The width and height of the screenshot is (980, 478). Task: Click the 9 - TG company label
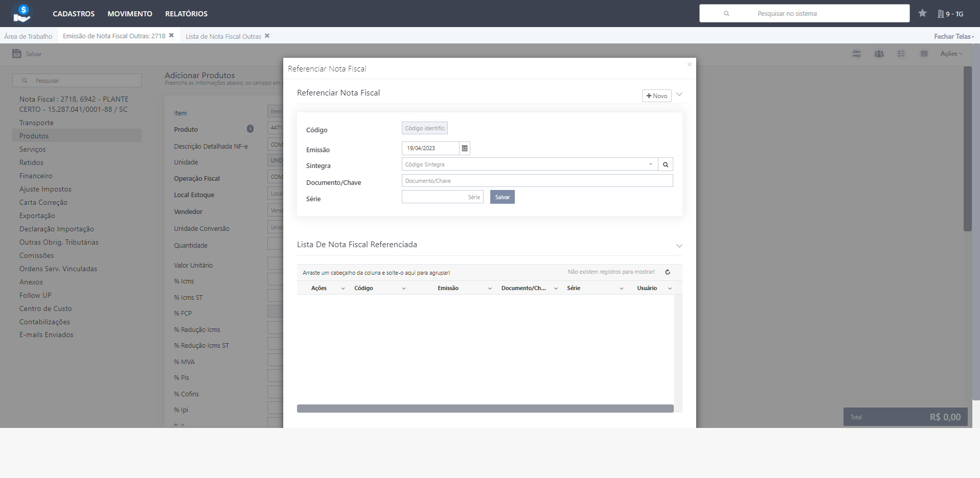(954, 14)
